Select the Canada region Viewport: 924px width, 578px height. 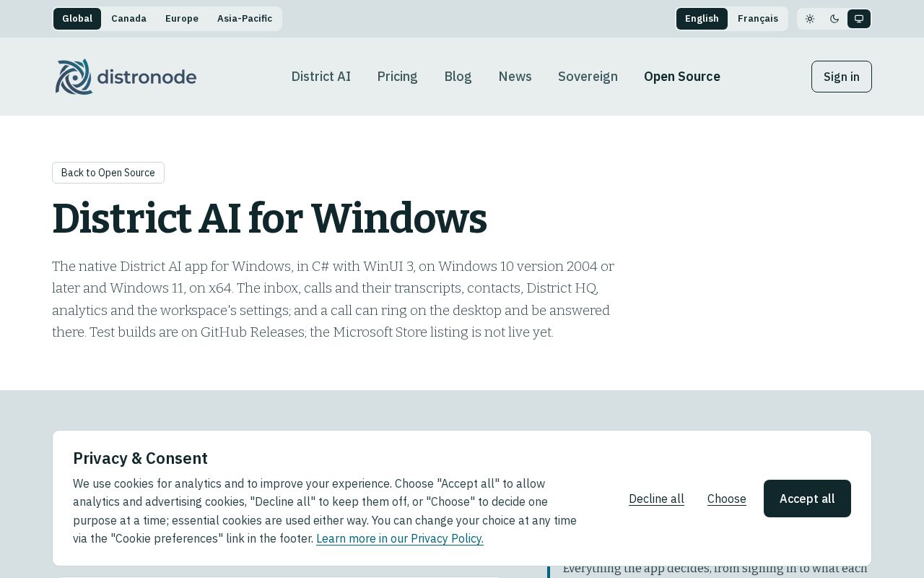point(128,19)
